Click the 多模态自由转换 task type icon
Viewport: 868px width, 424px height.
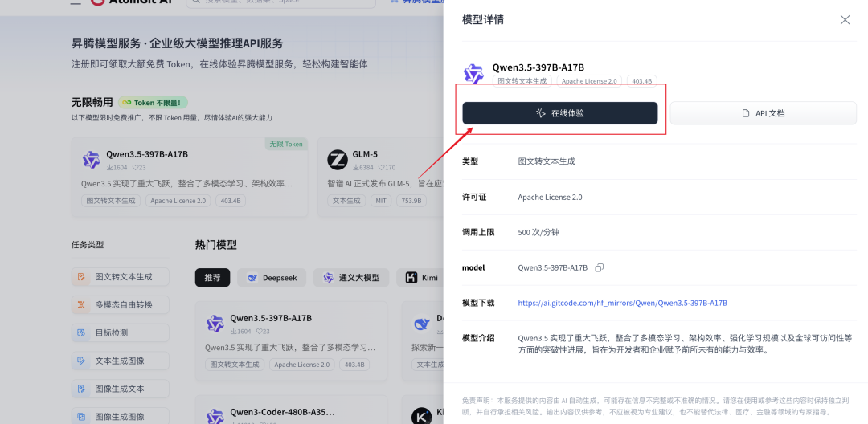[81, 304]
